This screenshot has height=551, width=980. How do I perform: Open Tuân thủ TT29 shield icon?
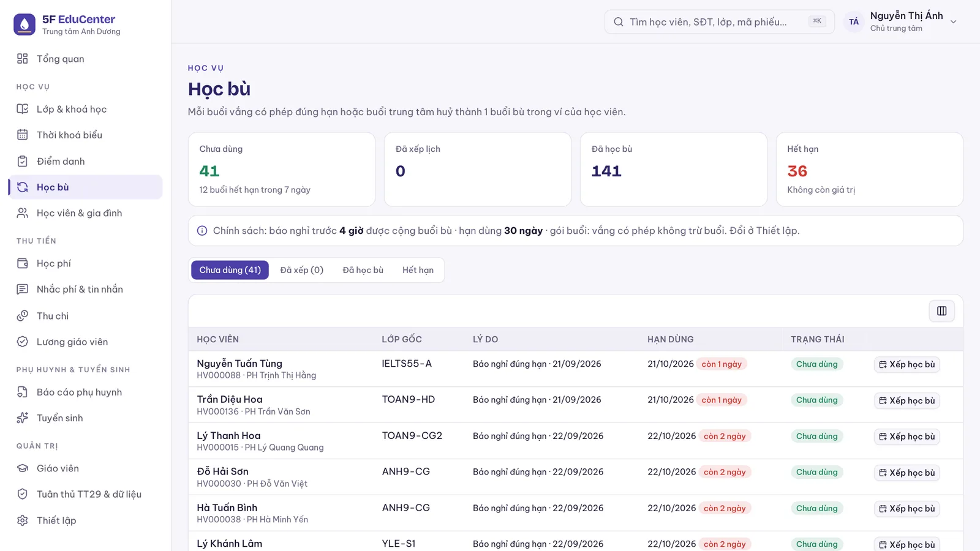pyautogui.click(x=23, y=494)
